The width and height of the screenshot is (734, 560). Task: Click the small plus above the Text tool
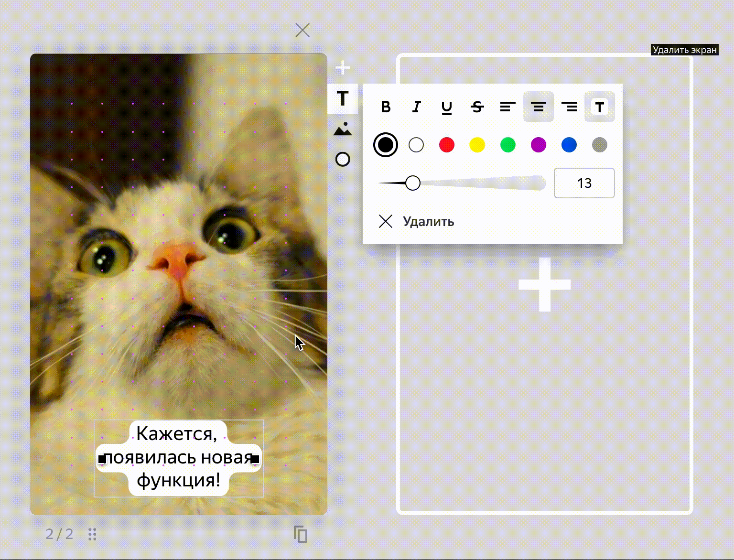pos(343,68)
